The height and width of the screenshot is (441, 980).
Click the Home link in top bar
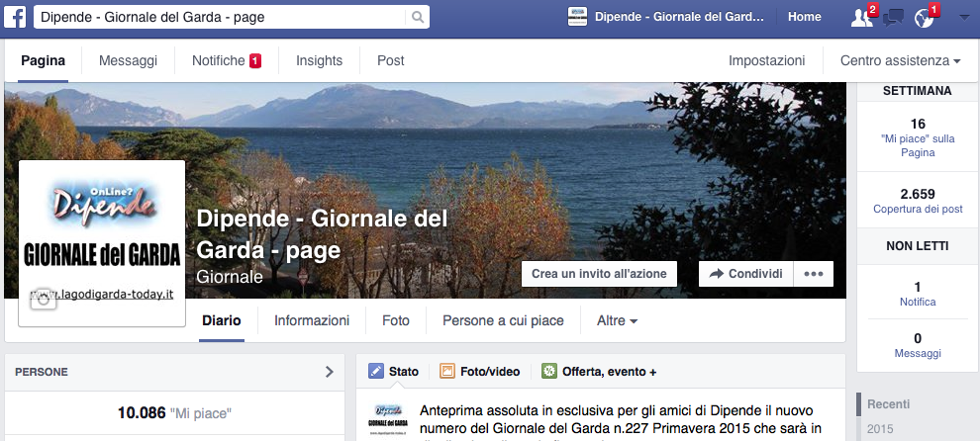[805, 17]
